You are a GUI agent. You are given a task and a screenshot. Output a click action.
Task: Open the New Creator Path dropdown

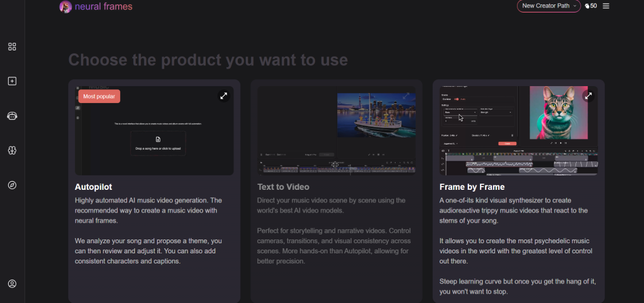pos(548,6)
